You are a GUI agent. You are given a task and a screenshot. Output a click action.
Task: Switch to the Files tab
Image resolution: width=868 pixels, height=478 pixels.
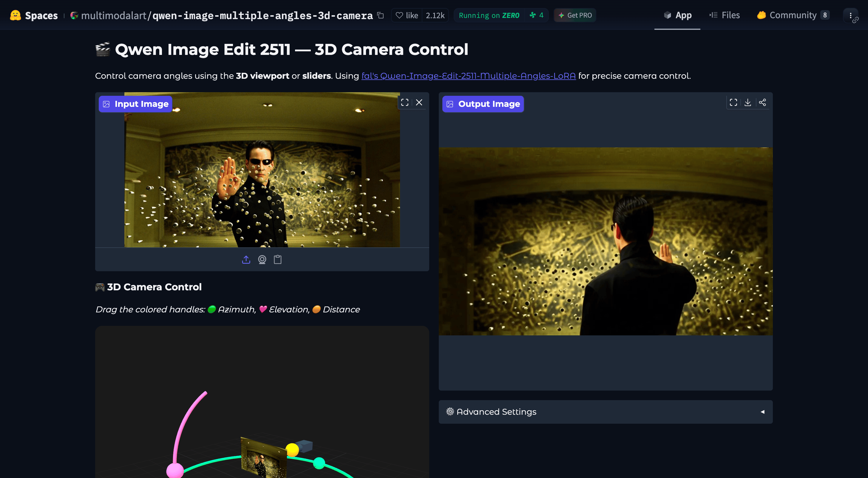tap(724, 16)
